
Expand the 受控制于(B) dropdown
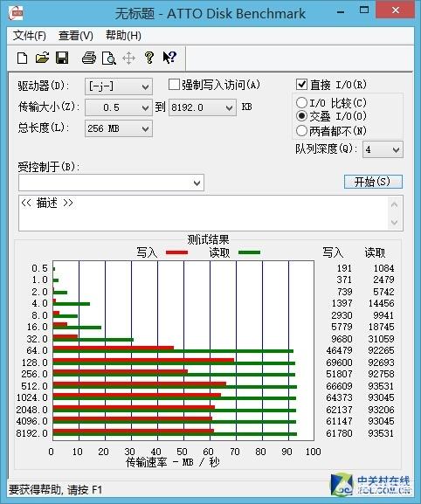(x=197, y=183)
